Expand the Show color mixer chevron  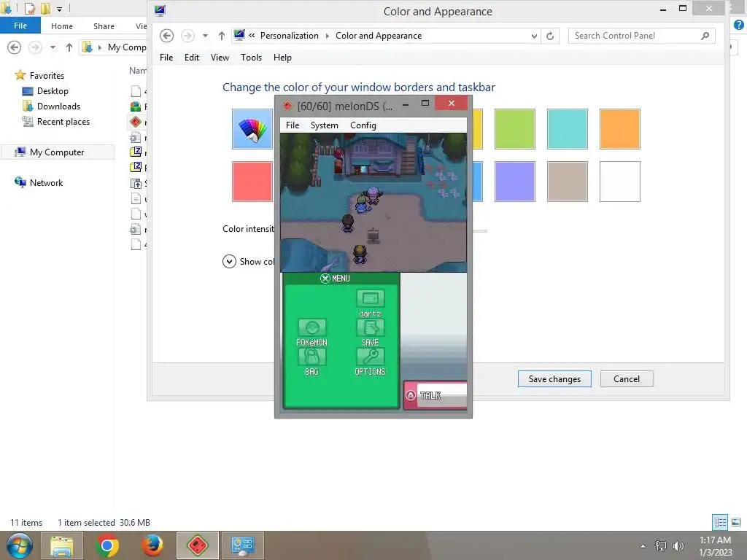tap(229, 262)
